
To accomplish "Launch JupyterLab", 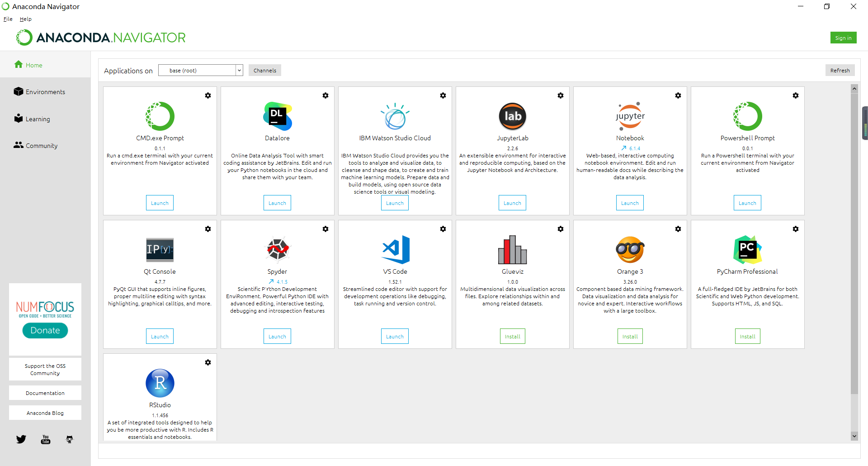I will [x=512, y=203].
